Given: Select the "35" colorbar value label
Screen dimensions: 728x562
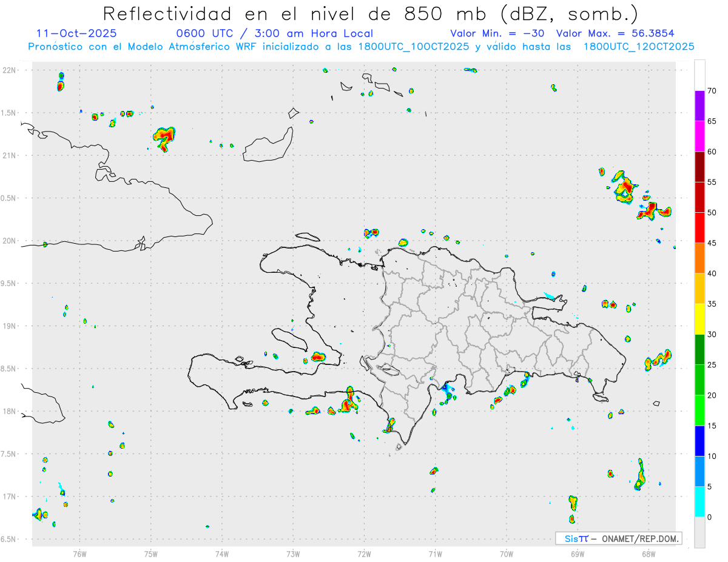Looking at the screenshot, I should (x=712, y=304).
